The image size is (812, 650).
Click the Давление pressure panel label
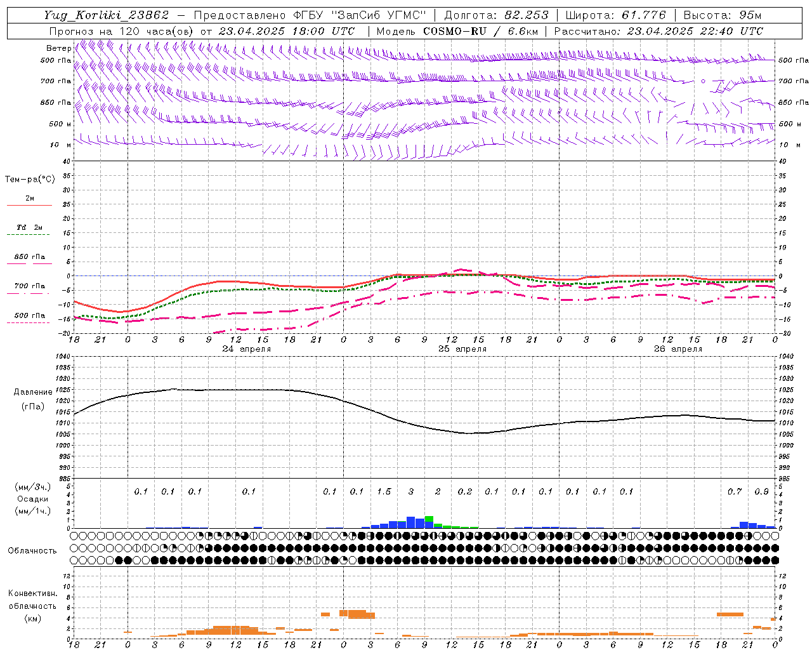click(33, 392)
